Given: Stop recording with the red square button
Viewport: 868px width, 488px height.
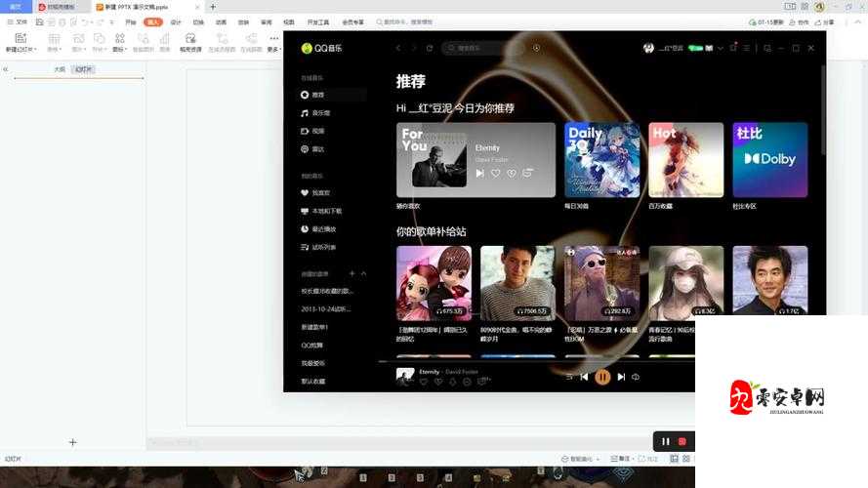Looking at the screenshot, I should (682, 441).
